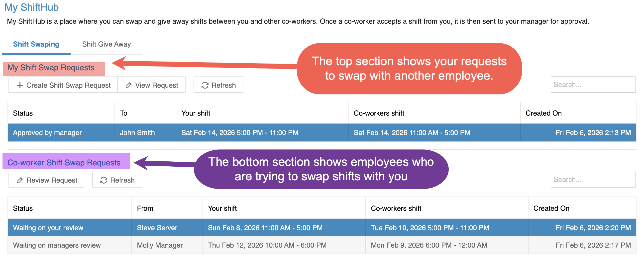Switch to the Shift Give Away tab
Image resolution: width=644 pixels, height=272 pixels.
[x=106, y=44]
